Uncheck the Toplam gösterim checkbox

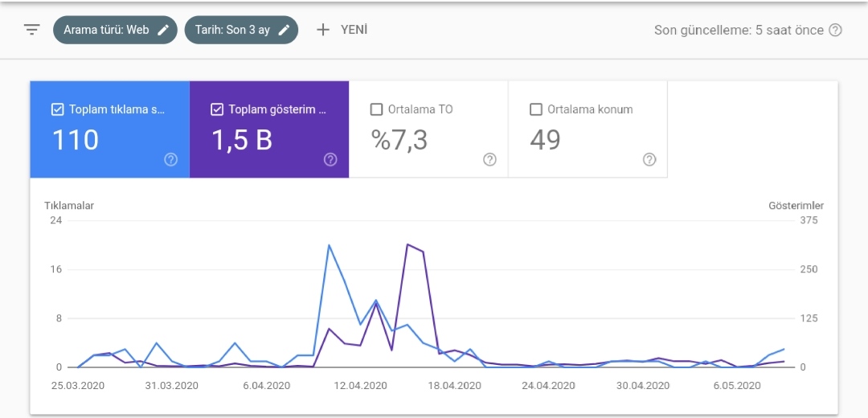coord(216,109)
